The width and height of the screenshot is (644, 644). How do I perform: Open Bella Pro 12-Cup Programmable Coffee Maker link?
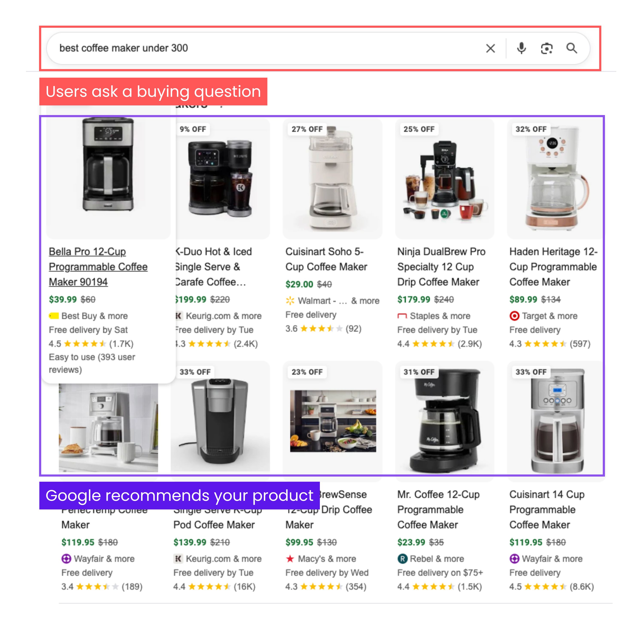coord(98,267)
